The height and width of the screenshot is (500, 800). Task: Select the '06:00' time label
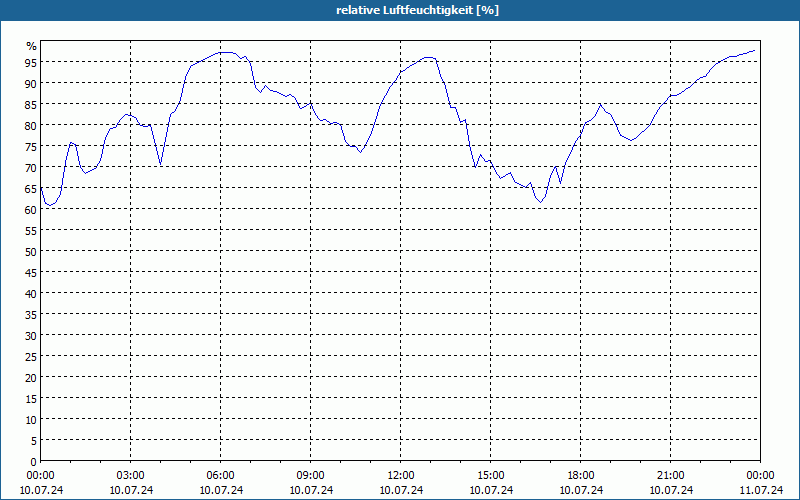[220, 476]
